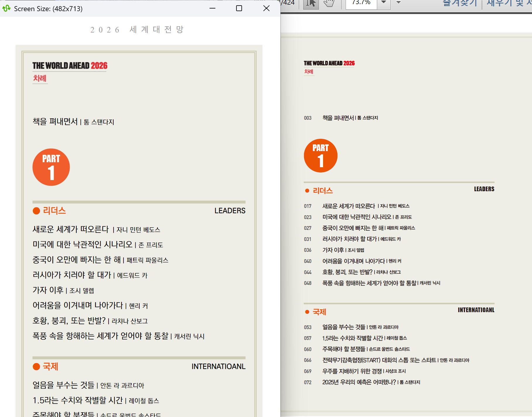Viewport: 532px width, 417px height.
Task: Select page 072 '2025년 우리의 예측은 어떠했나?' in PDF
Action: (362, 382)
